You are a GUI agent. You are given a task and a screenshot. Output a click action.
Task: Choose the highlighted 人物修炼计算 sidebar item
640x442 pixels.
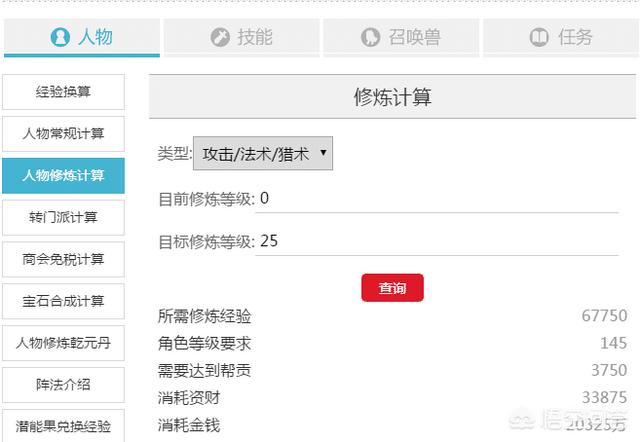[63, 176]
